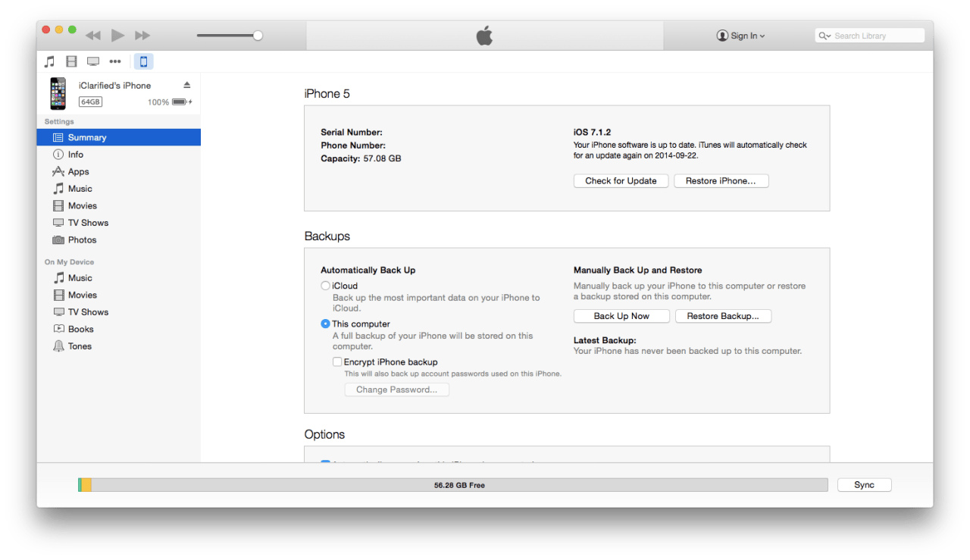The height and width of the screenshot is (560, 970).
Task: Open the More media types menu with the ellipsis
Action: click(114, 61)
